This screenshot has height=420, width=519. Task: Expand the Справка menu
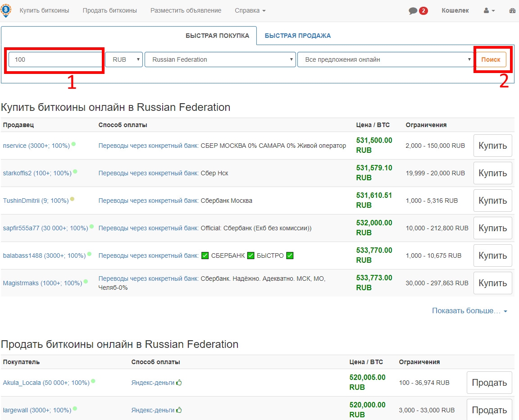click(x=250, y=10)
